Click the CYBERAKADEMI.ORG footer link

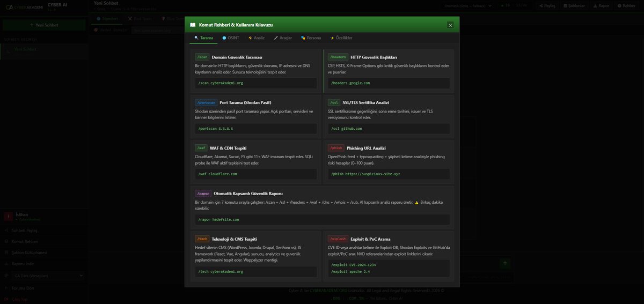[x=327, y=290]
